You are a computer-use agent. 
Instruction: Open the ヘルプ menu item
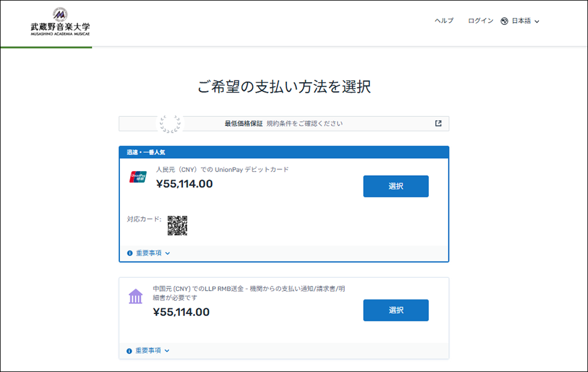[444, 21]
